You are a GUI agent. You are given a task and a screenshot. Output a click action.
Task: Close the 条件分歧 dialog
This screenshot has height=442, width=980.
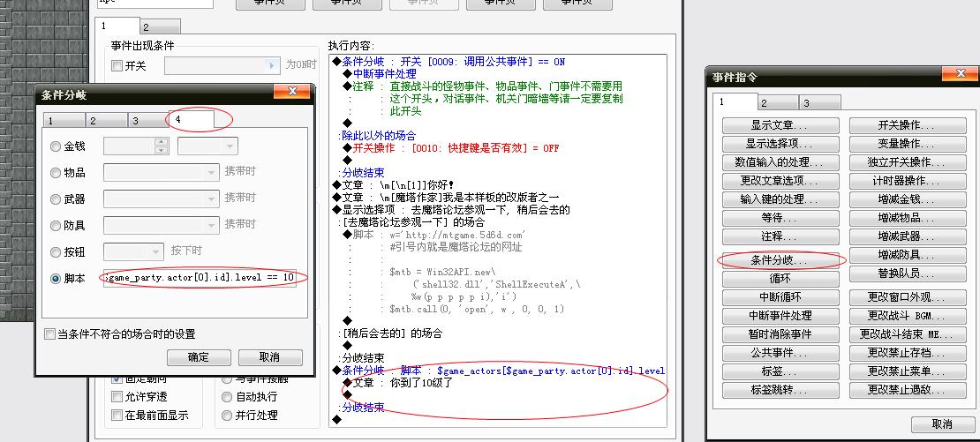292,93
